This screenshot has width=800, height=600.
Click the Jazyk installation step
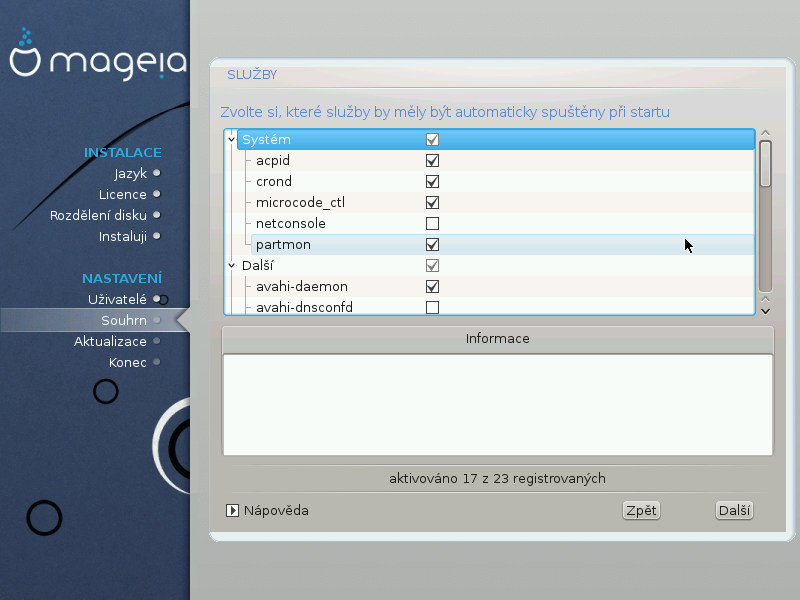(131, 173)
